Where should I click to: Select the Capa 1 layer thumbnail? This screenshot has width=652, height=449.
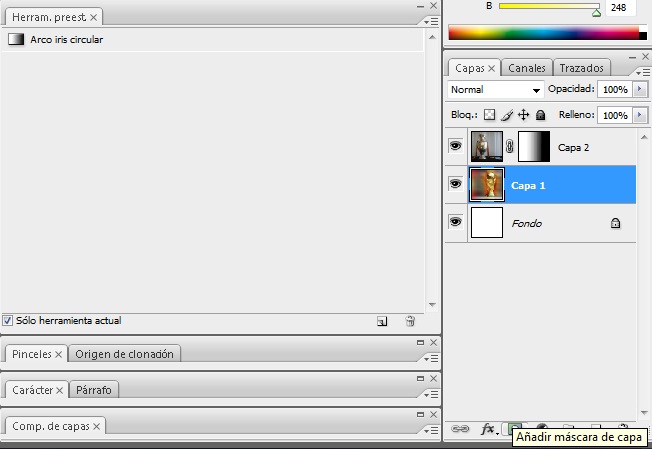point(487,185)
